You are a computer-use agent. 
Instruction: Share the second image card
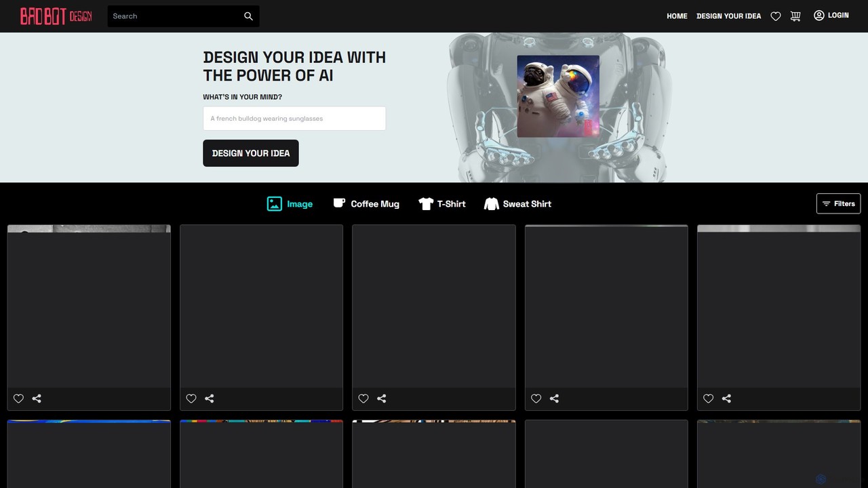[210, 399]
